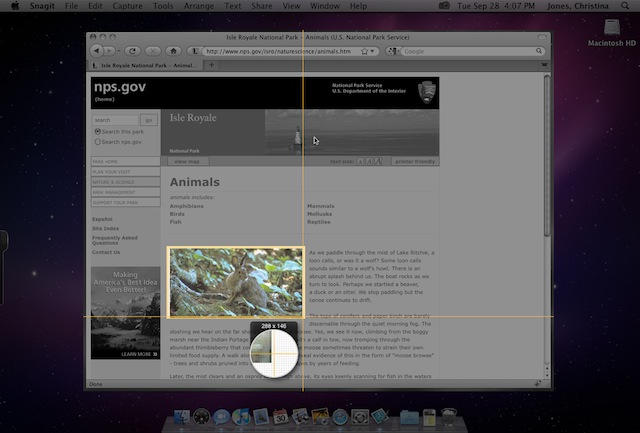The height and width of the screenshot is (433, 640).
Task: Click LEARN MORE in the sidebar ad
Action: [x=139, y=354]
